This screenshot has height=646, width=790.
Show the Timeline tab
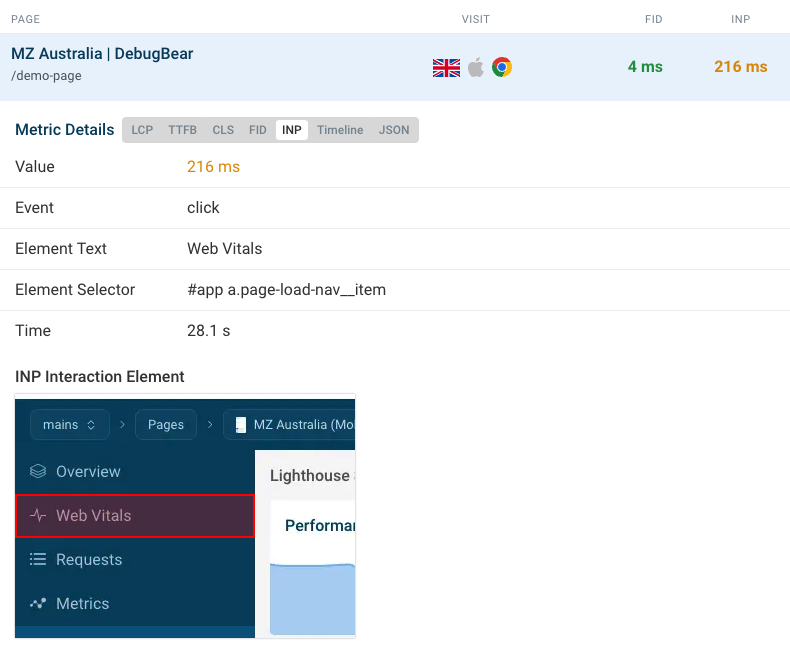[x=340, y=130]
